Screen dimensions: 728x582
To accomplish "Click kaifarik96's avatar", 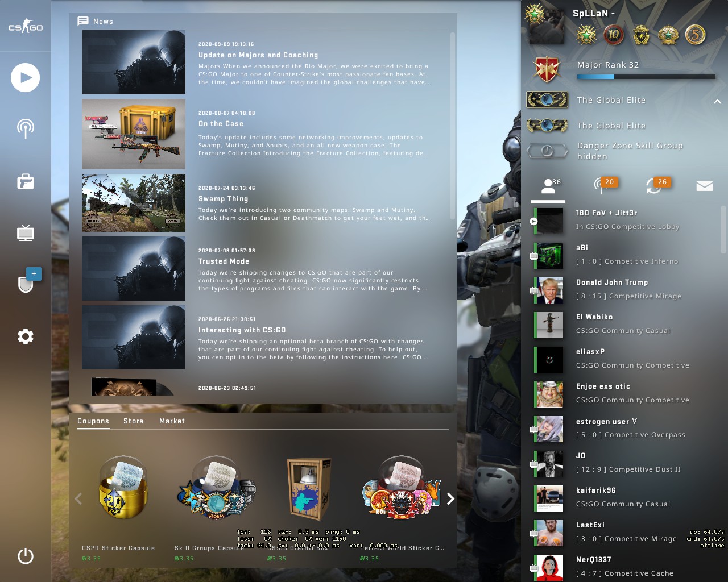I will click(550, 499).
